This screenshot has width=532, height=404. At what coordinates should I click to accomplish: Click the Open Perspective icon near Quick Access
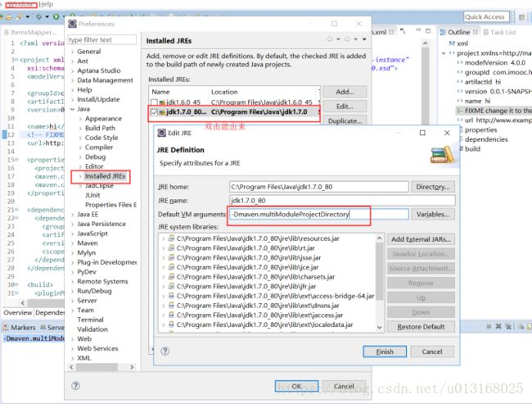click(x=521, y=17)
